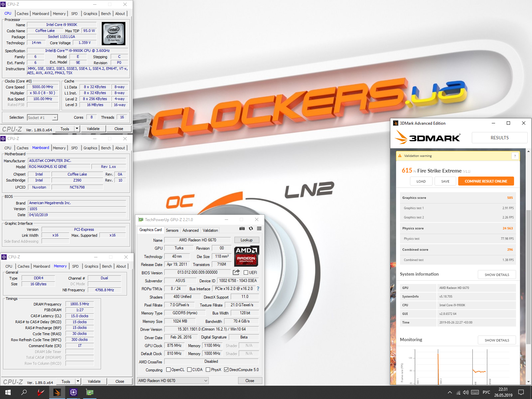The width and height of the screenshot is (532, 399).
Task: Switch to GPU-Z Sensors tab
Action: pyautogui.click(x=172, y=230)
